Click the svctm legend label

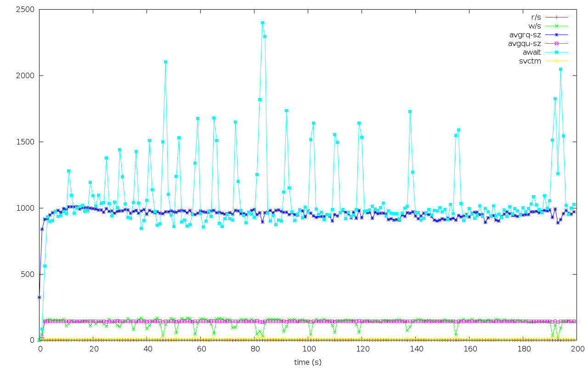click(x=530, y=61)
